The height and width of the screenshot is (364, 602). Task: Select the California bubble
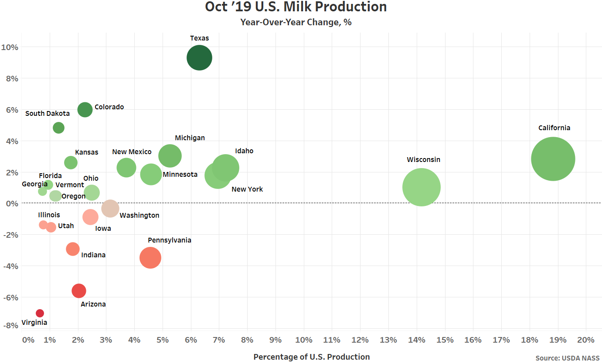coord(553,159)
